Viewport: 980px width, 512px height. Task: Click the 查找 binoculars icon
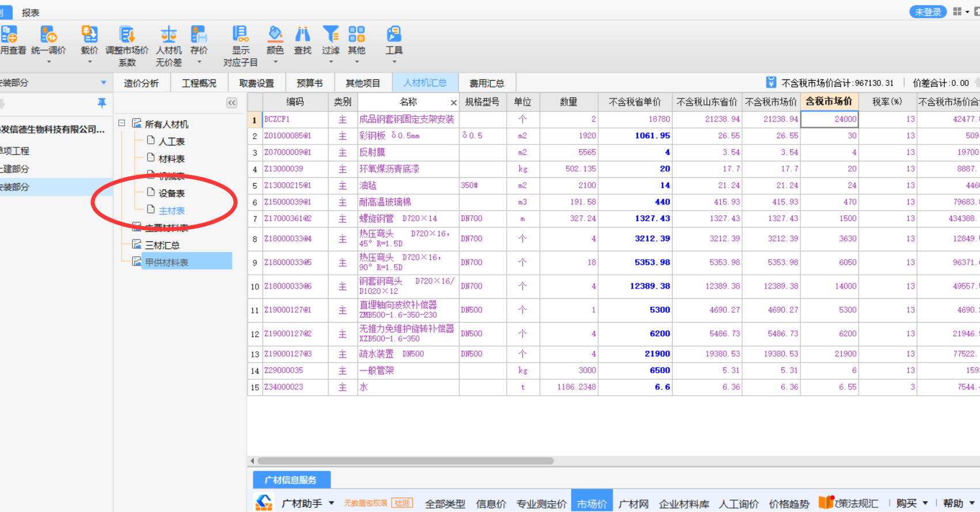[x=302, y=35]
